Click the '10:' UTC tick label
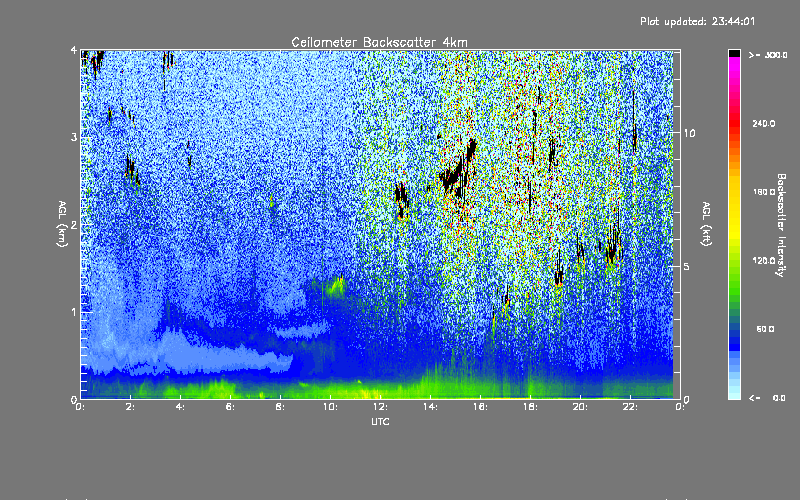Image resolution: width=800 pixels, height=500 pixels. click(330, 407)
